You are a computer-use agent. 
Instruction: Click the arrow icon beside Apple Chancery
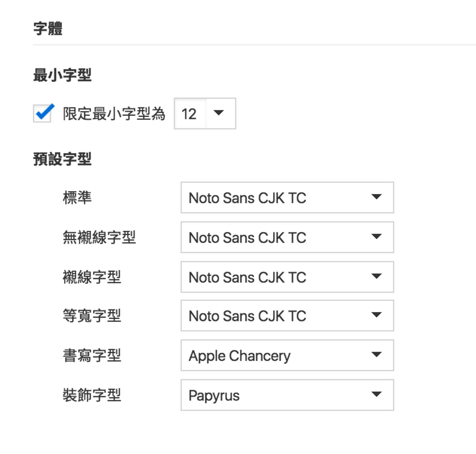[x=376, y=354]
